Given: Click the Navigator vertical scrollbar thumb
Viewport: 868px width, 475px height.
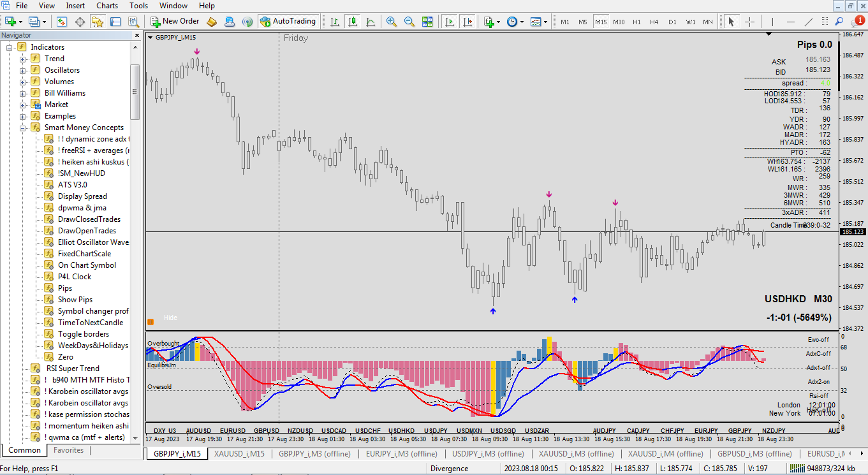Looking at the screenshot, I should (x=135, y=91).
